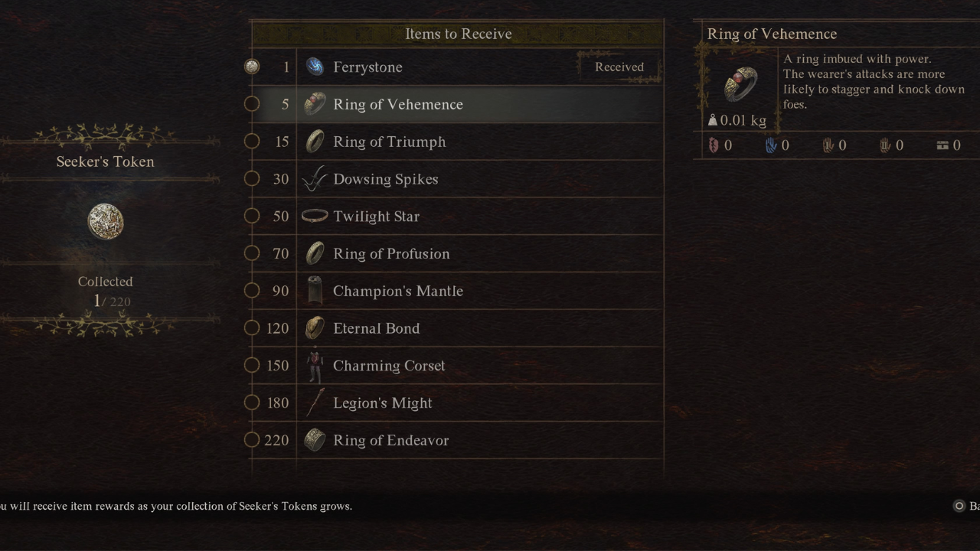
Task: Select the circle marker for 220 tokens
Action: [252, 440]
